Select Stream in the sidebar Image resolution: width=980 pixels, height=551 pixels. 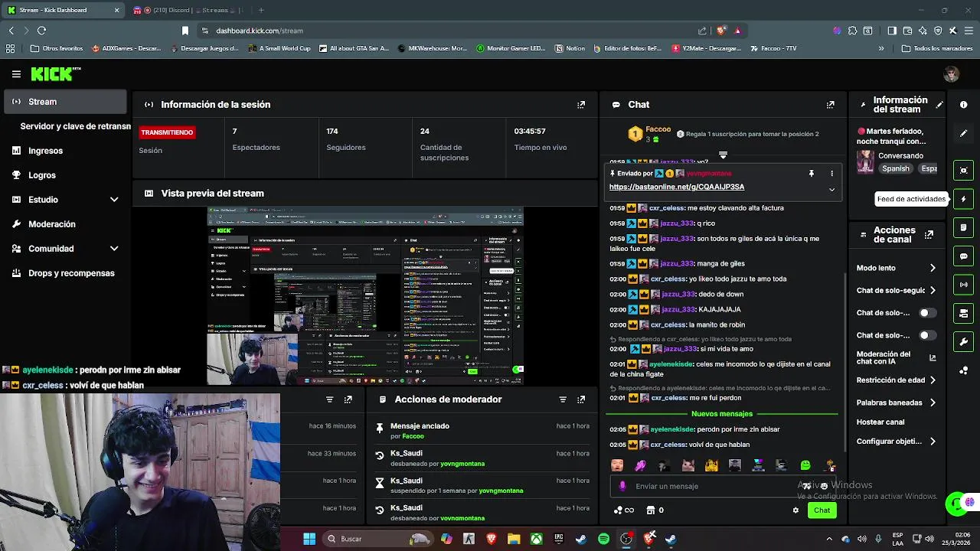[x=66, y=102]
